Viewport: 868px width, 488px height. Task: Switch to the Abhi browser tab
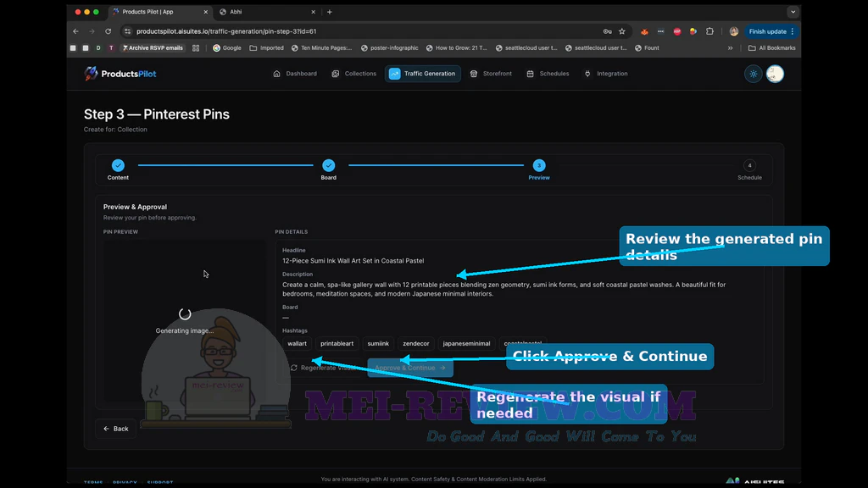[265, 12]
